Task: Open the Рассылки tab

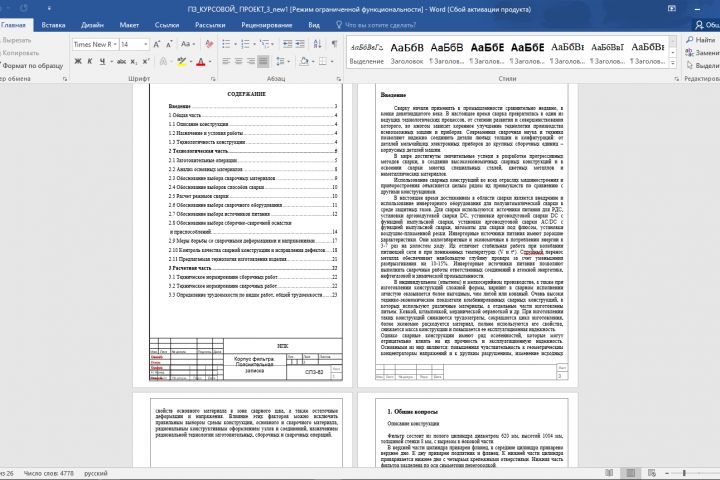Action: 210,25
